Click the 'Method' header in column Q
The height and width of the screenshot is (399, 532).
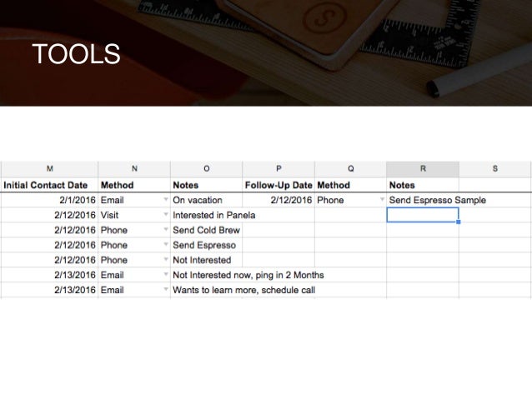350,185
